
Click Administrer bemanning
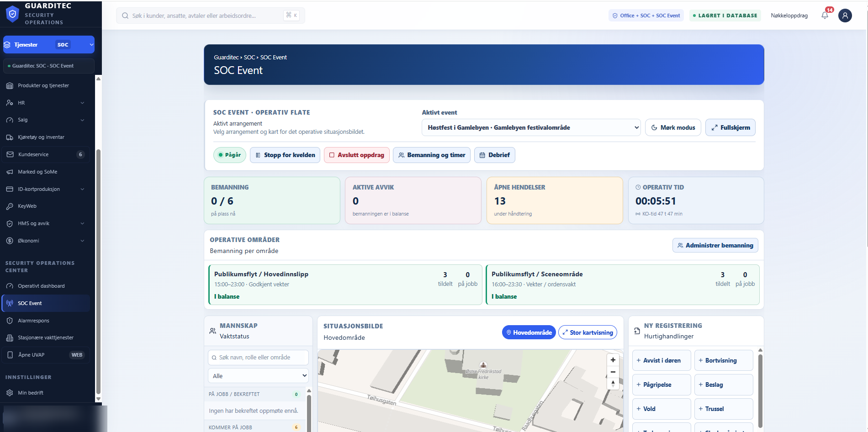click(715, 245)
